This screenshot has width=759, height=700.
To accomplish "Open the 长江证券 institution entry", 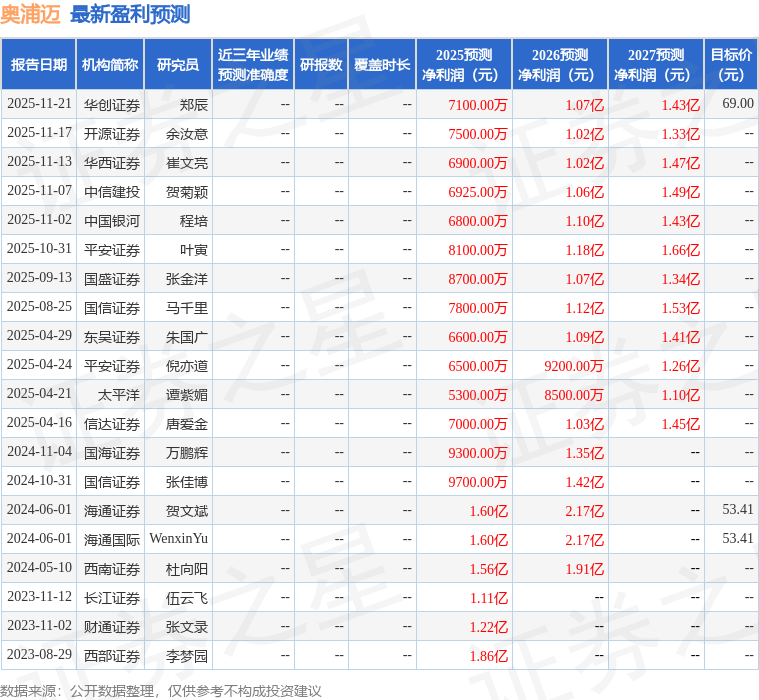I will pyautogui.click(x=111, y=597).
